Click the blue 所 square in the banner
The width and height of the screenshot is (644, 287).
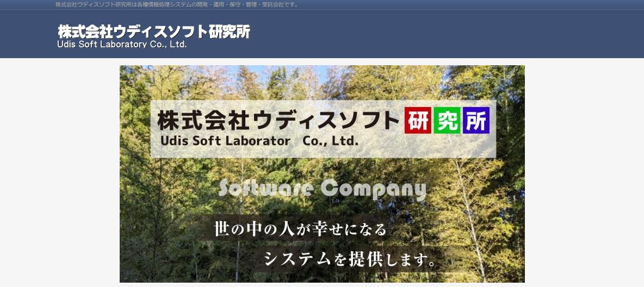pyautogui.click(x=476, y=120)
